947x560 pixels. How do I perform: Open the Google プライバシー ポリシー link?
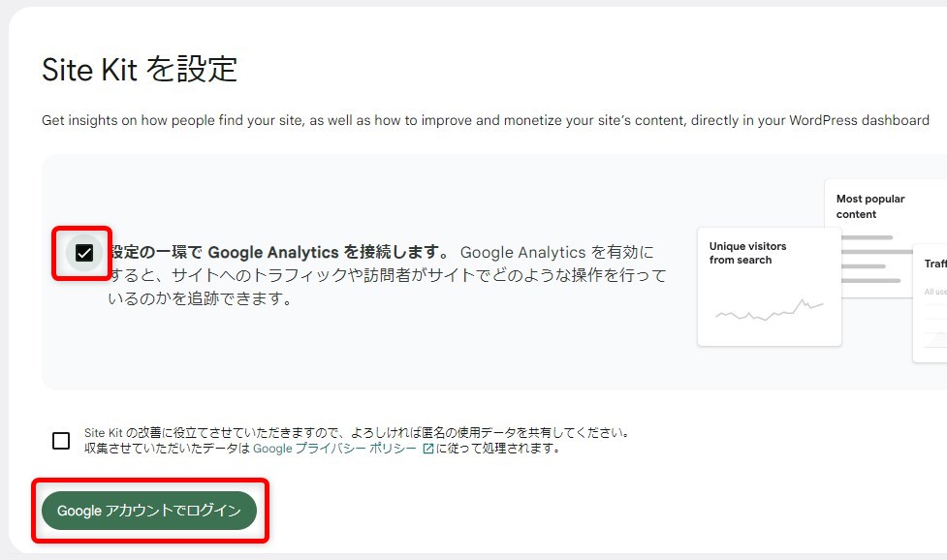tap(334, 449)
